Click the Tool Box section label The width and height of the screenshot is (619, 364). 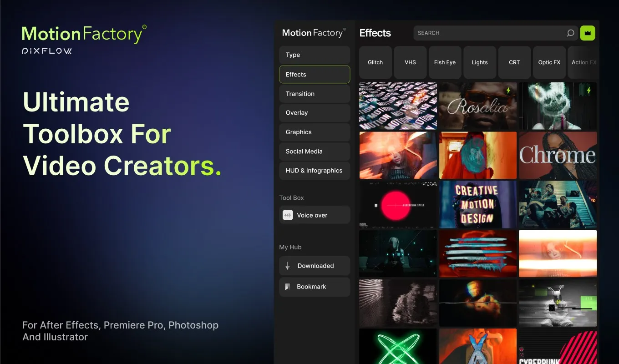point(291,198)
